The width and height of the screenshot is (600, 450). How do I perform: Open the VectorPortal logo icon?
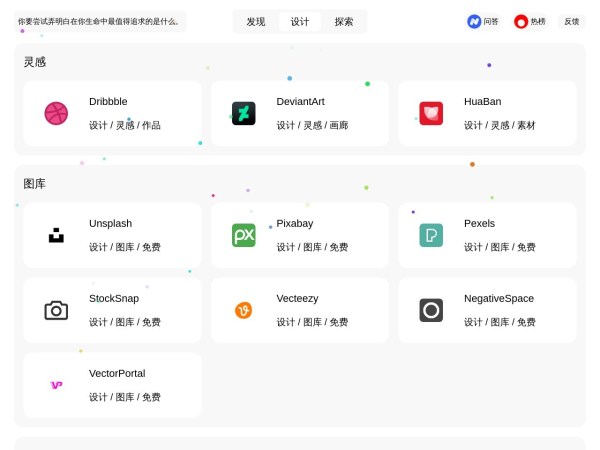click(56, 385)
